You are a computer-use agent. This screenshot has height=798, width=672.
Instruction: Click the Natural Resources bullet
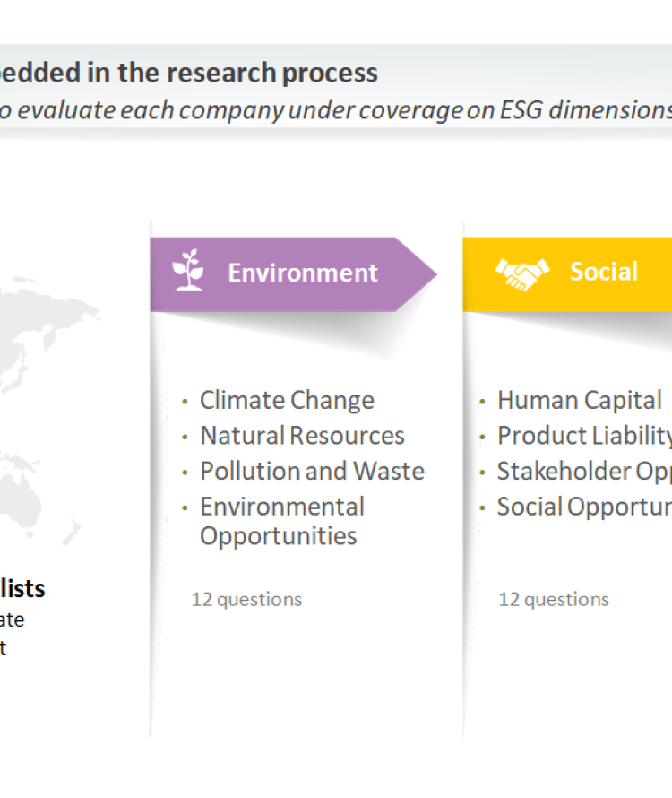pos(302,436)
